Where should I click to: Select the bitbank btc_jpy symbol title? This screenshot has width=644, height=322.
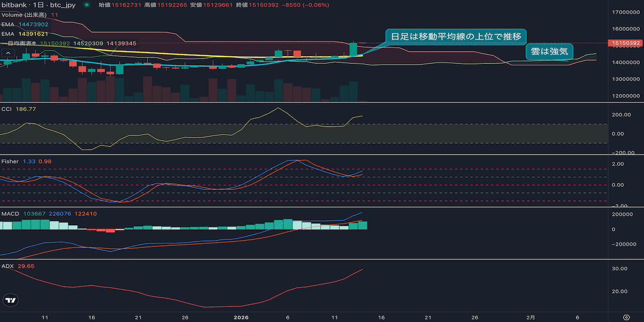coord(38,5)
